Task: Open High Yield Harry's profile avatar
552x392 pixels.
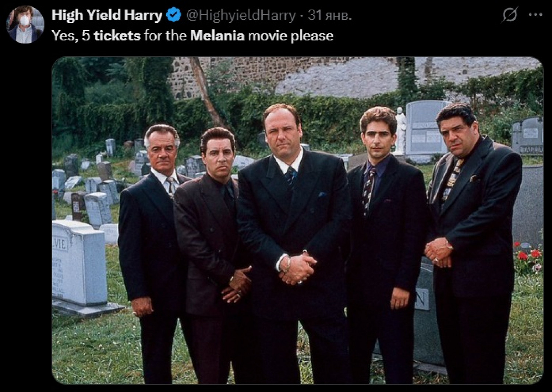Action: (25, 24)
